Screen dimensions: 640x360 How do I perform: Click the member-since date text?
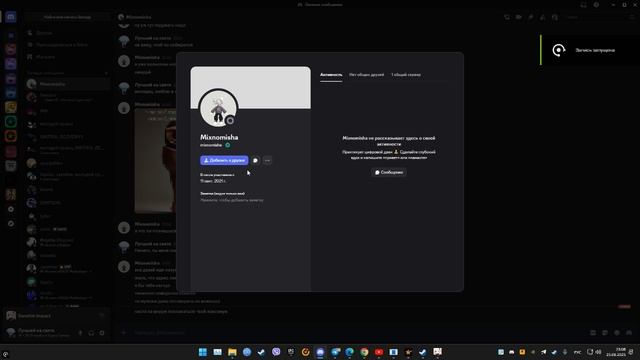(x=213, y=181)
